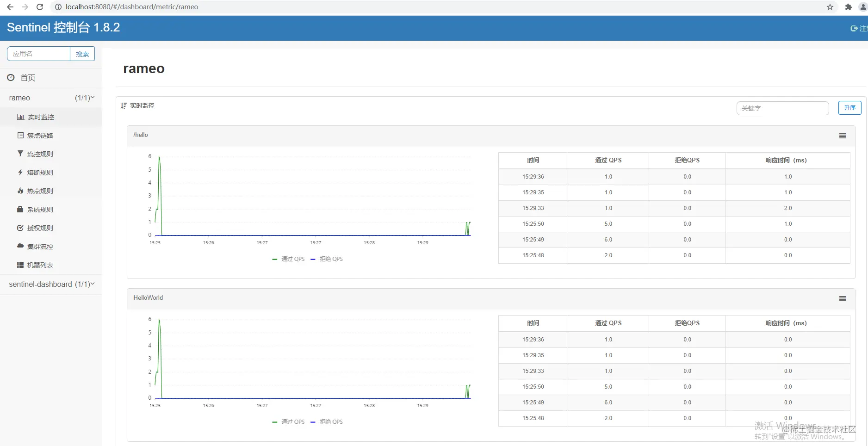Screen dimensions: 868x446
Task: Click the lock icon for 系统规则
Action: pyautogui.click(x=20, y=209)
